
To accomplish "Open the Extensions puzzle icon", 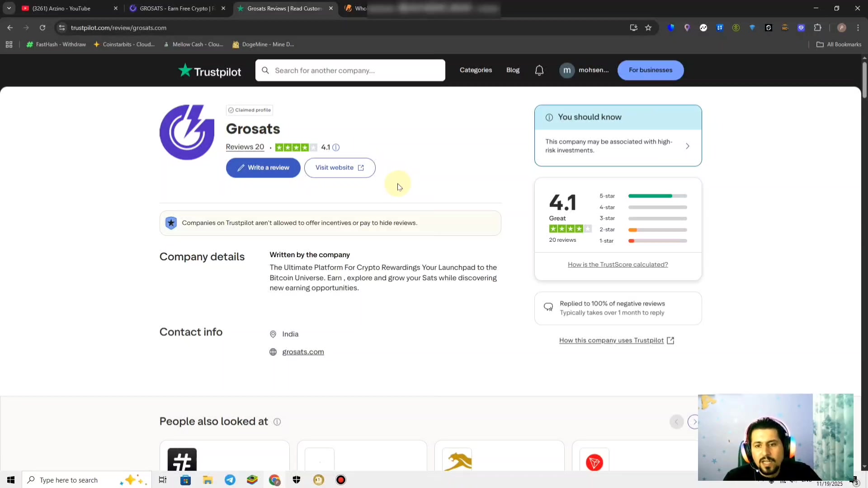I will click(817, 28).
